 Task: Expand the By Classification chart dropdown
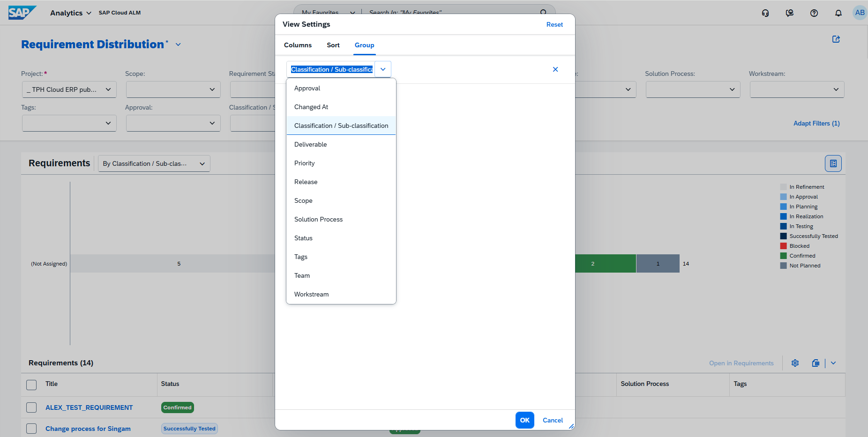coord(154,163)
